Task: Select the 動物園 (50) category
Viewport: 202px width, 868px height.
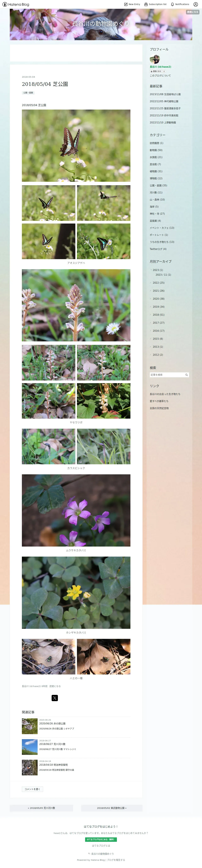Action: point(156,150)
